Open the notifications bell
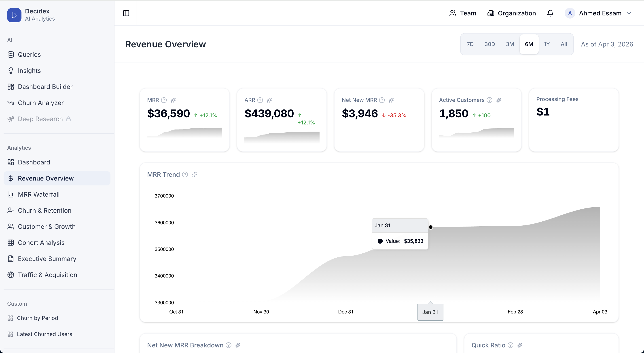 tap(550, 13)
